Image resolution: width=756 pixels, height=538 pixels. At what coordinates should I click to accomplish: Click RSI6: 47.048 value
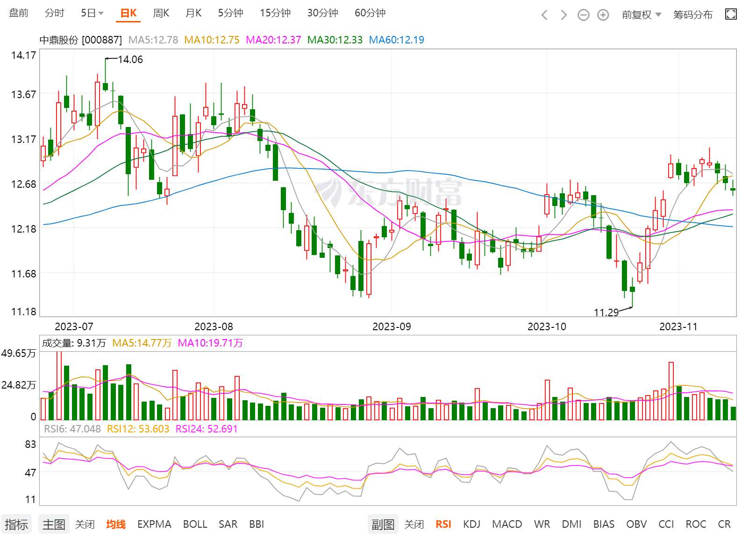tap(72, 429)
